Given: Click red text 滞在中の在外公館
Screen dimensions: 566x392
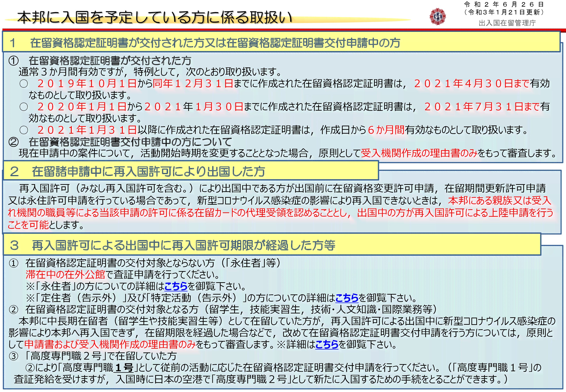Looking at the screenshot, I should point(65,274).
